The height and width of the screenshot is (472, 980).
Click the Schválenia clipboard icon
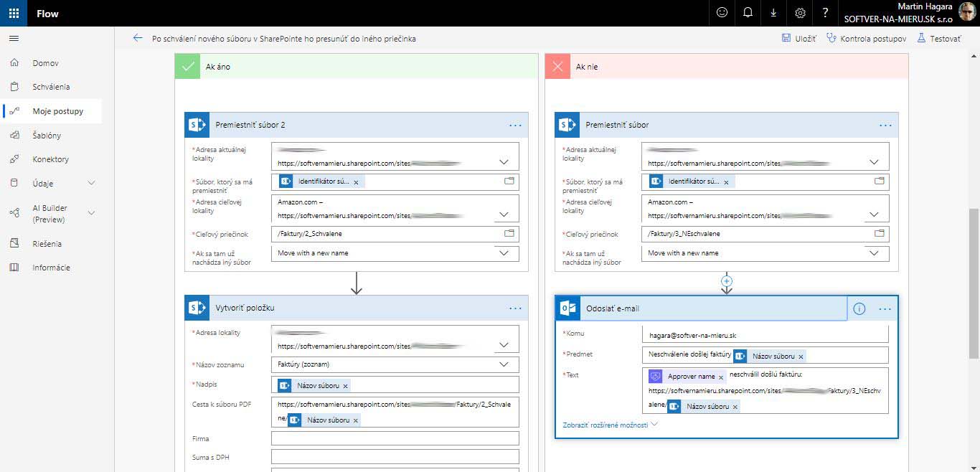click(14, 87)
